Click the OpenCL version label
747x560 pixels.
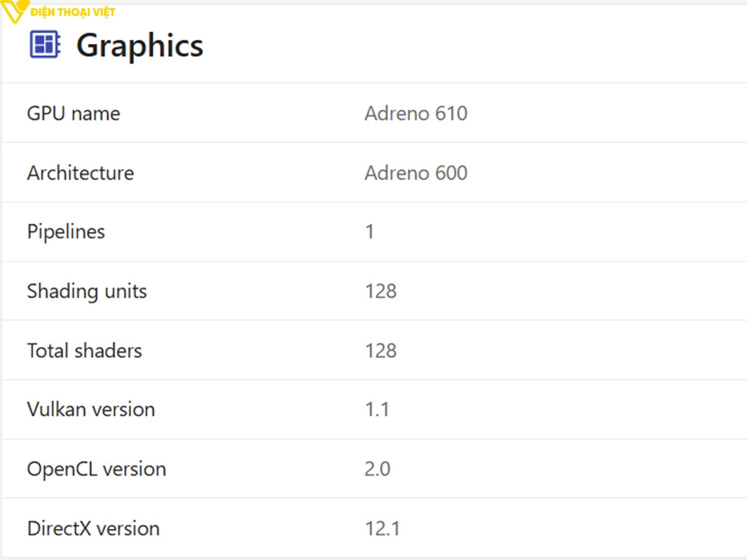(97, 469)
